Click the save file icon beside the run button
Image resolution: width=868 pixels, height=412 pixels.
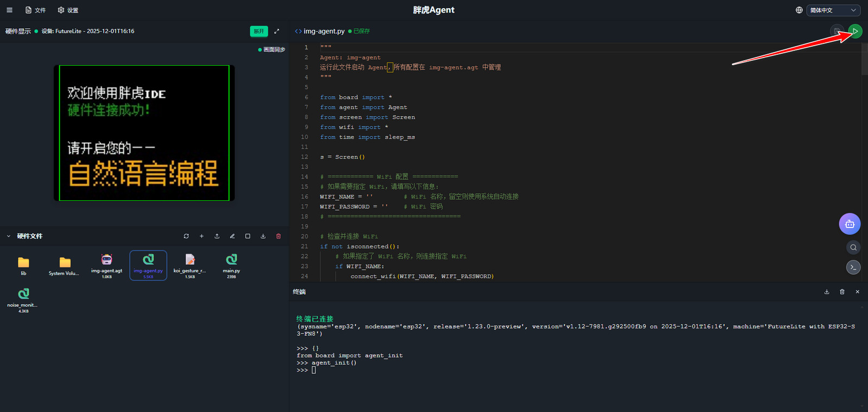(837, 31)
